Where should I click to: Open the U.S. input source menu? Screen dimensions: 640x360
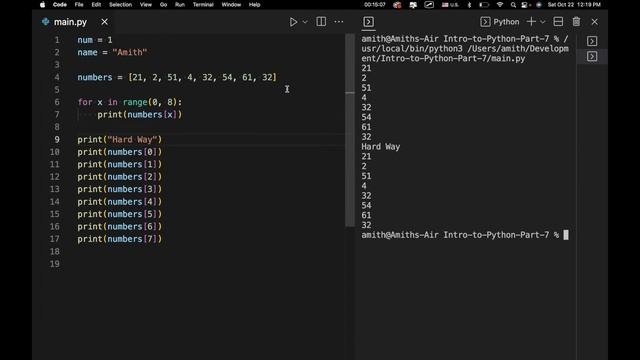coord(451,4)
